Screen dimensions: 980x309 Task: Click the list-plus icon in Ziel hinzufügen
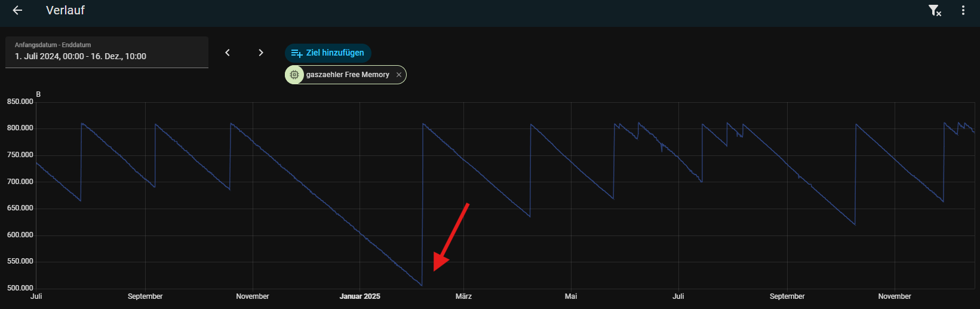click(x=296, y=53)
